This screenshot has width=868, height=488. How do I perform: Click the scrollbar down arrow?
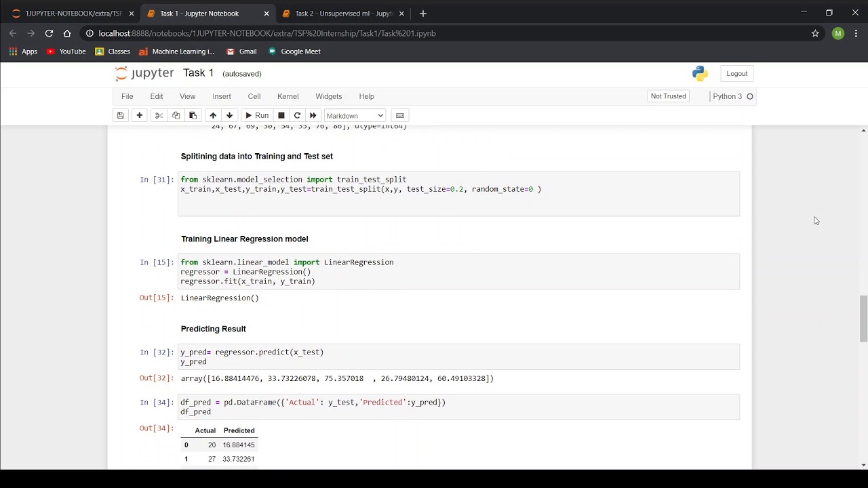(863, 465)
